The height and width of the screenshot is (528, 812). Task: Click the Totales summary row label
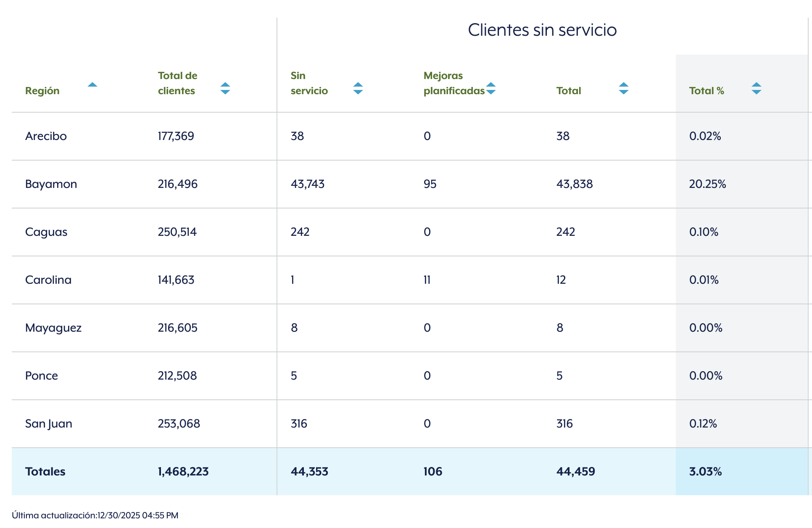[45, 472]
